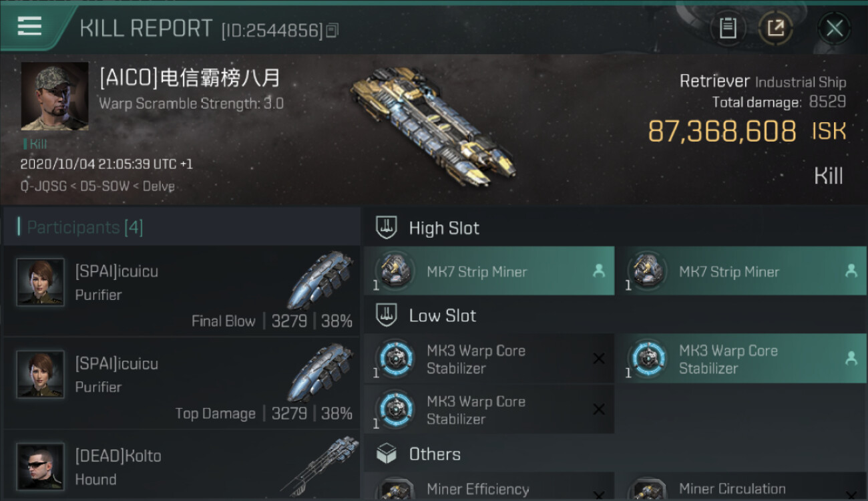Viewport: 868px width, 501px height.
Task: Open the Miner Circulation item
Action: (x=741, y=486)
